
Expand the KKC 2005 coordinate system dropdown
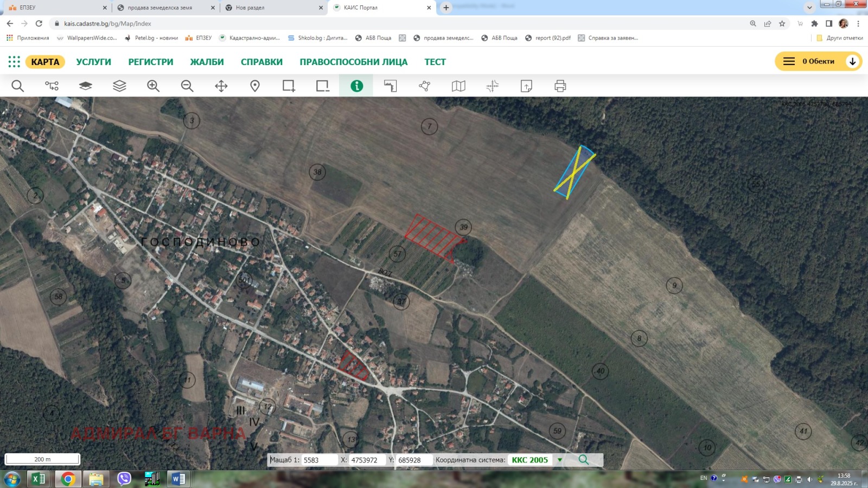559,459
